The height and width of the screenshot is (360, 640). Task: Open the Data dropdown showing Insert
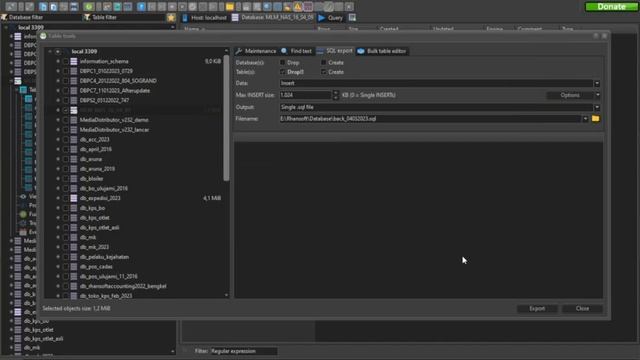tap(597, 83)
